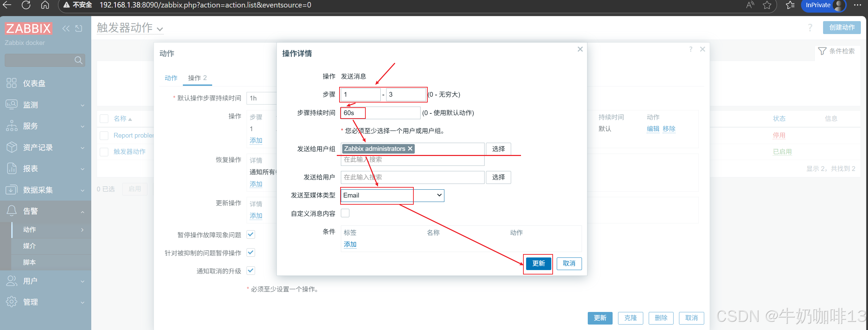The height and width of the screenshot is (330, 868).
Task: Switch to the 动作 tab in dialog
Action: [x=171, y=78]
